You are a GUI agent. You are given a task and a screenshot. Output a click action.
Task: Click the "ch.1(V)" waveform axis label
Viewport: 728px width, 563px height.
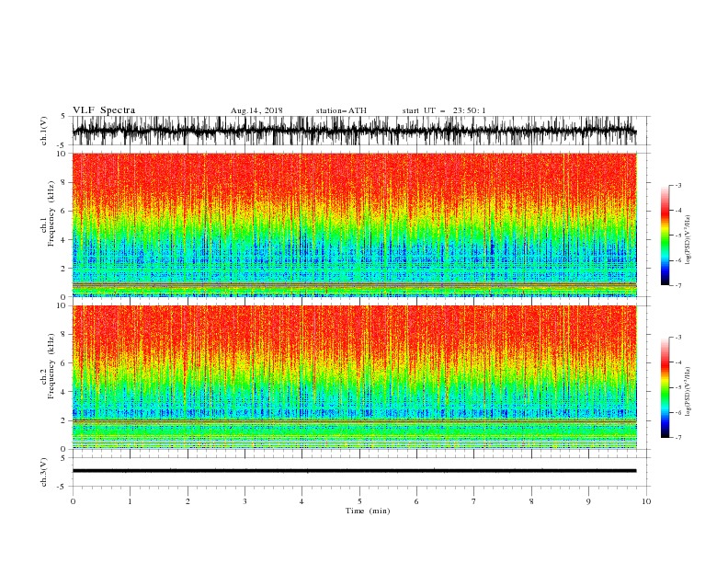click(44, 131)
